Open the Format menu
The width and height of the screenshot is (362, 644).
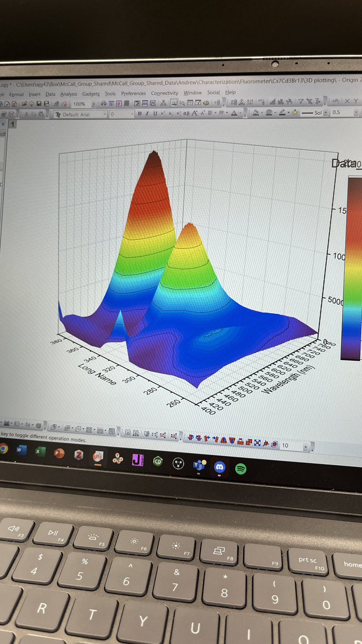pos(16,94)
